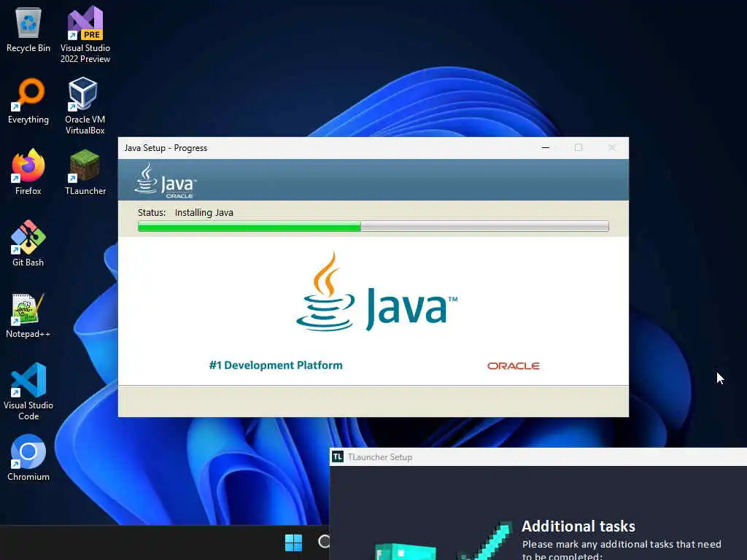Open the Recycle Bin desktop icon
Viewport: 747px width, 560px height.
(x=28, y=29)
